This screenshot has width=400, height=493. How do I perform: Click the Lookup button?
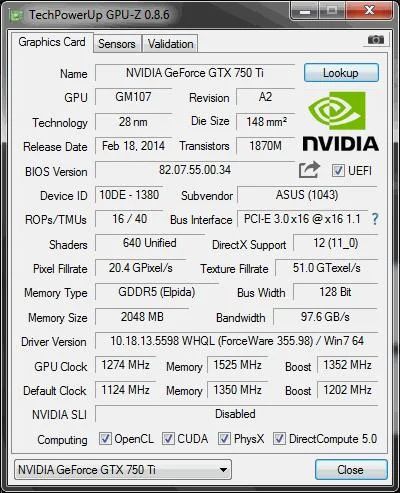(341, 73)
